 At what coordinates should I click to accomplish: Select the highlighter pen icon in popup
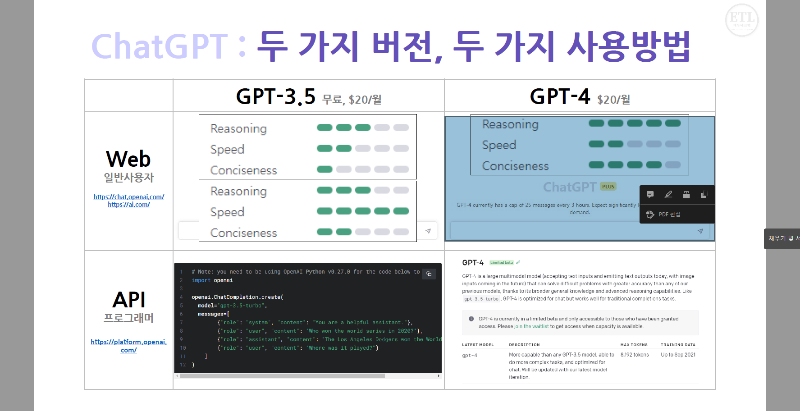coord(668,194)
